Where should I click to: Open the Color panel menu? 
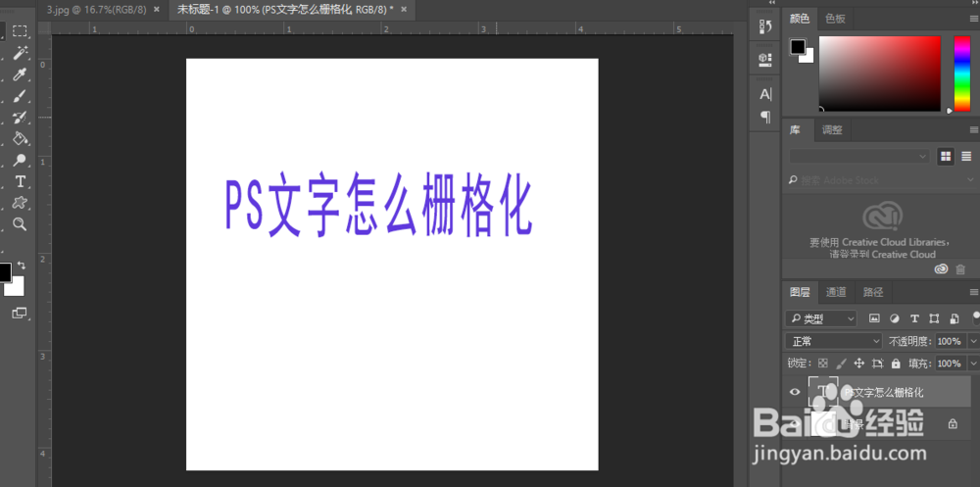(974, 19)
